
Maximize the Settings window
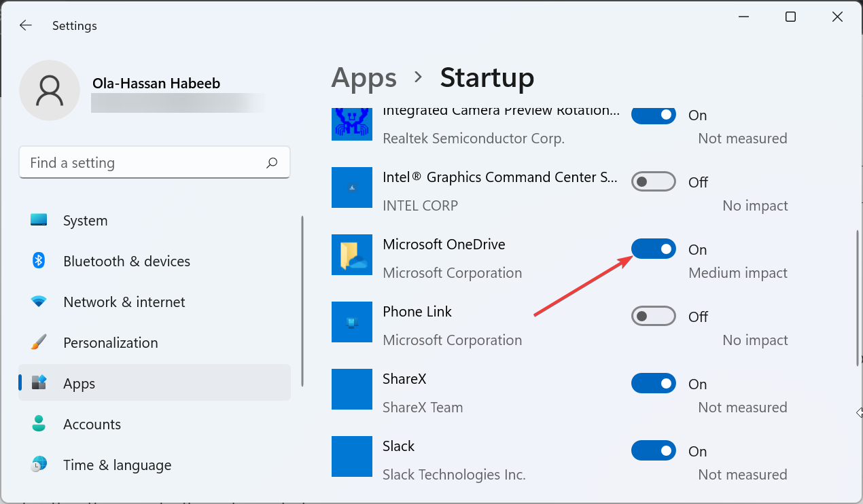(790, 17)
